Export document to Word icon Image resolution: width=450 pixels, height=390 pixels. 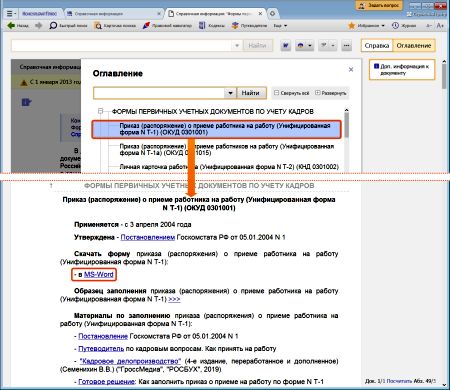285,45
